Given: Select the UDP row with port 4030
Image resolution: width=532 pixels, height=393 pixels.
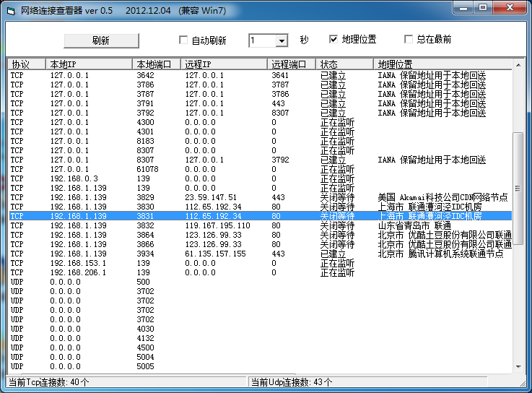Looking at the screenshot, I should tap(261, 329).
